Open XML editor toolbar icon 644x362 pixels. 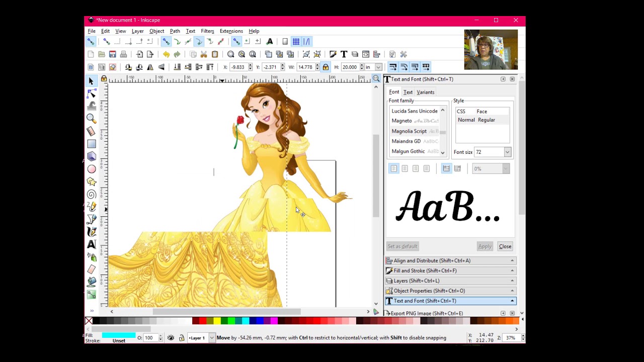[366, 54]
